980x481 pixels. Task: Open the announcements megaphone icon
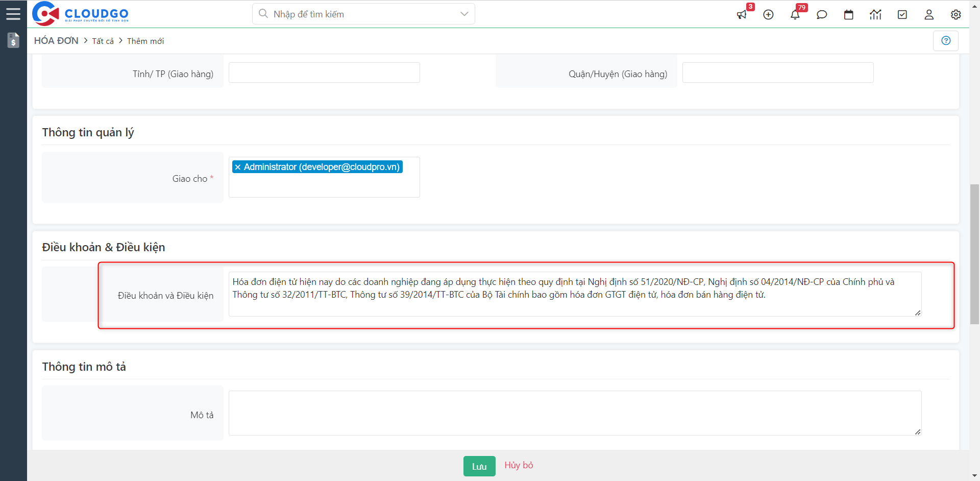(x=742, y=15)
